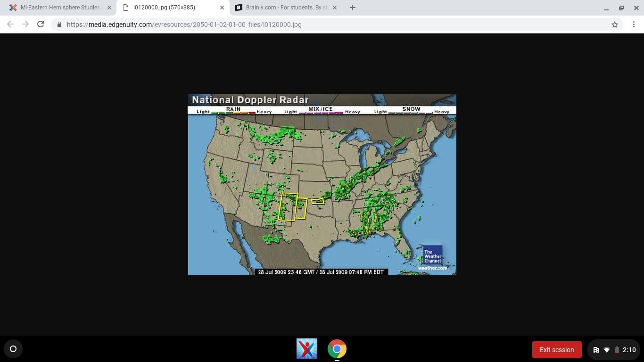Screen dimensions: 644x362
Task: Open a new browser tab
Action: 353,8
